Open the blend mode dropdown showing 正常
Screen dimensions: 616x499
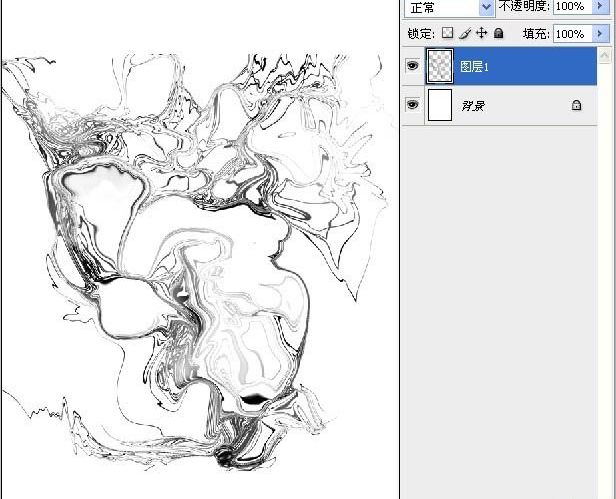449,7
